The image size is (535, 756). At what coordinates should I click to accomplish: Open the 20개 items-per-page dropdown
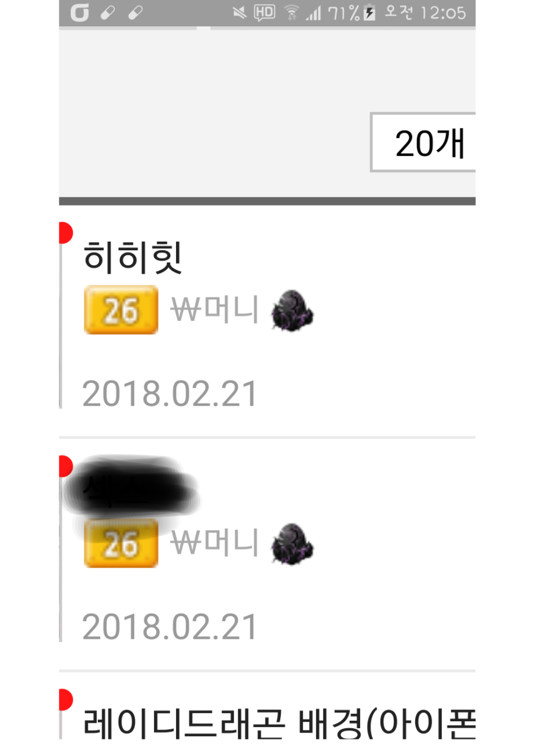[423, 142]
